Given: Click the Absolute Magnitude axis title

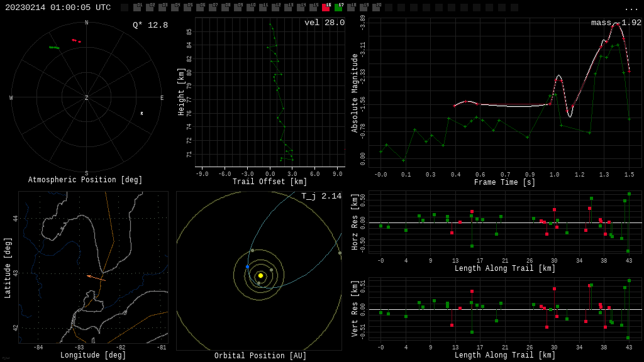Looking at the screenshot, I should click(354, 93).
